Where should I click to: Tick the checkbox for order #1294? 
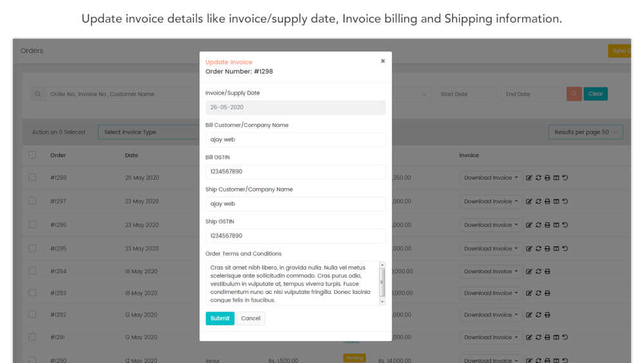coord(32,271)
